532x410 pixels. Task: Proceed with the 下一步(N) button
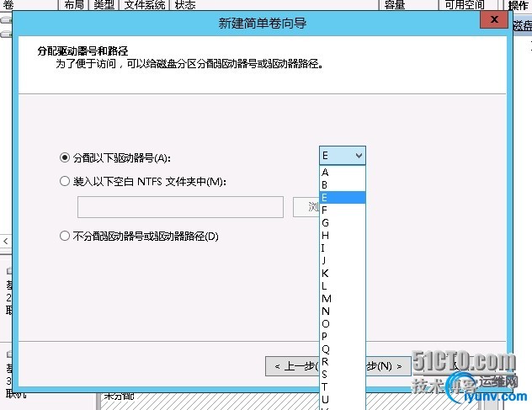point(388,366)
